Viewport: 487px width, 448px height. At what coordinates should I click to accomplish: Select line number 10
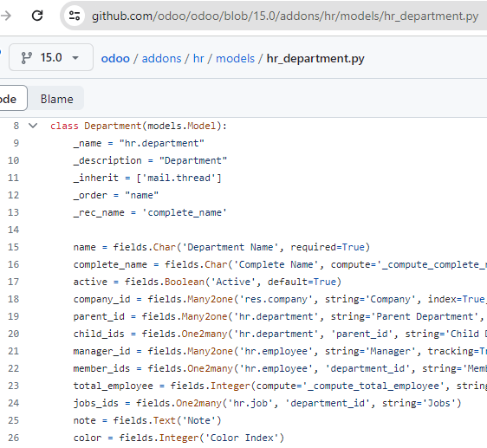click(x=13, y=160)
